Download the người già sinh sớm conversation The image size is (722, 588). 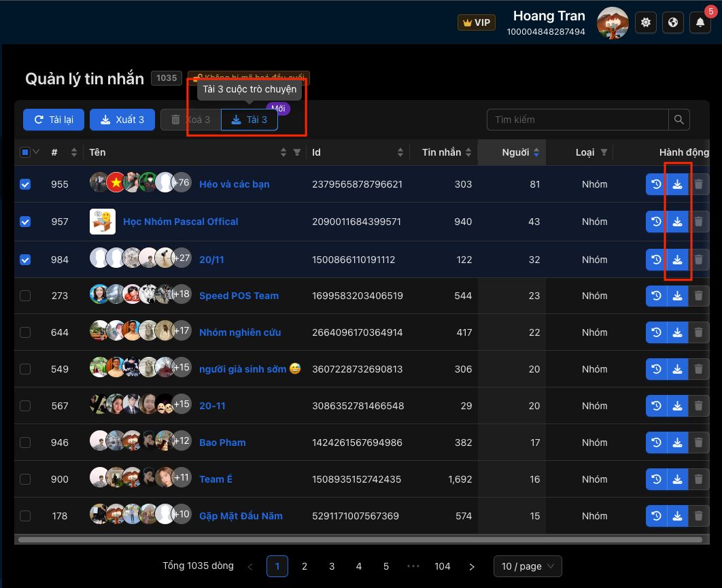pyautogui.click(x=677, y=369)
